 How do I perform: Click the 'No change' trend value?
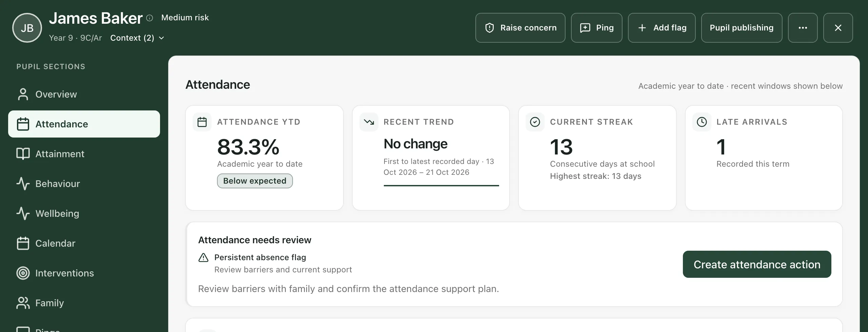click(x=416, y=144)
